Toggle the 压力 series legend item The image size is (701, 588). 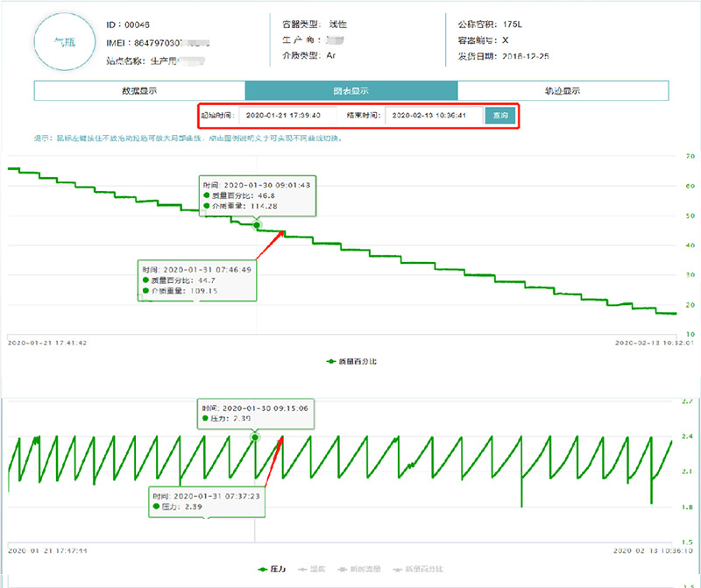tap(277, 570)
